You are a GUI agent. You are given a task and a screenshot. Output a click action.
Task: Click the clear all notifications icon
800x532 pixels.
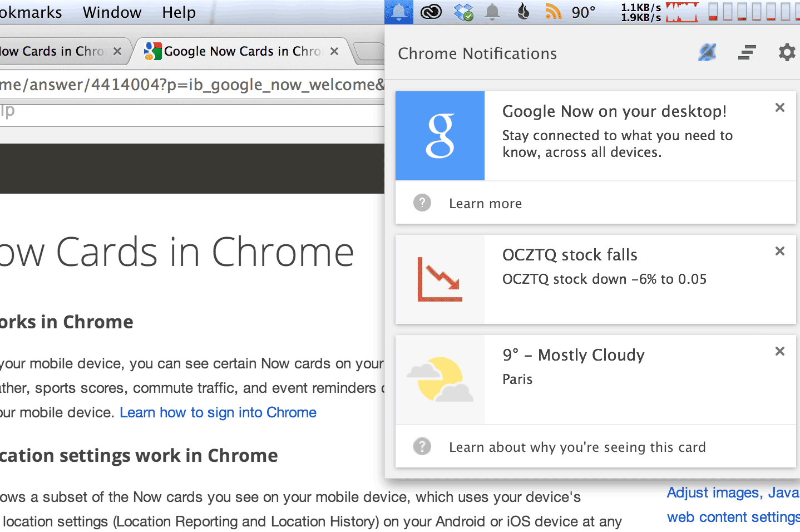pos(747,53)
